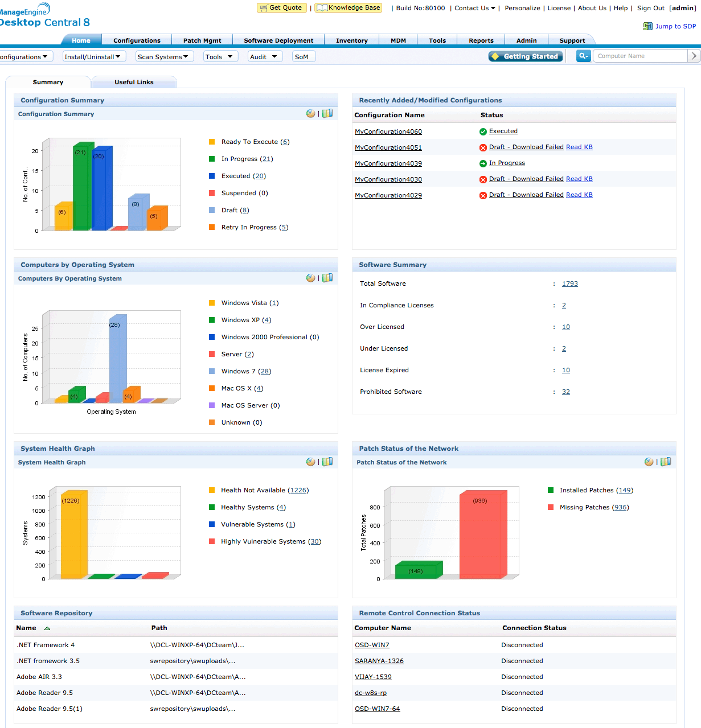Click the Jump to SDP icon
This screenshot has height=728, width=701.
647,26
